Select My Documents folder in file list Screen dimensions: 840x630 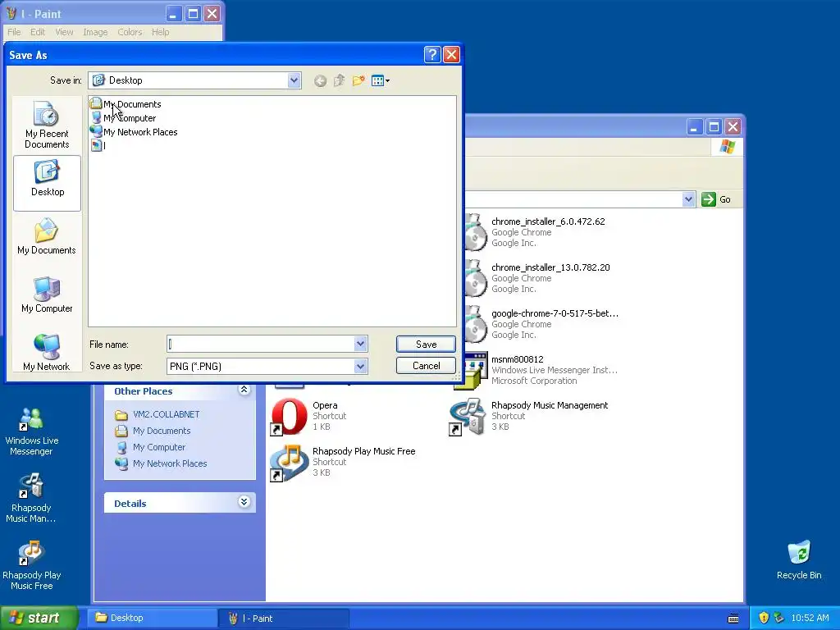(126, 104)
